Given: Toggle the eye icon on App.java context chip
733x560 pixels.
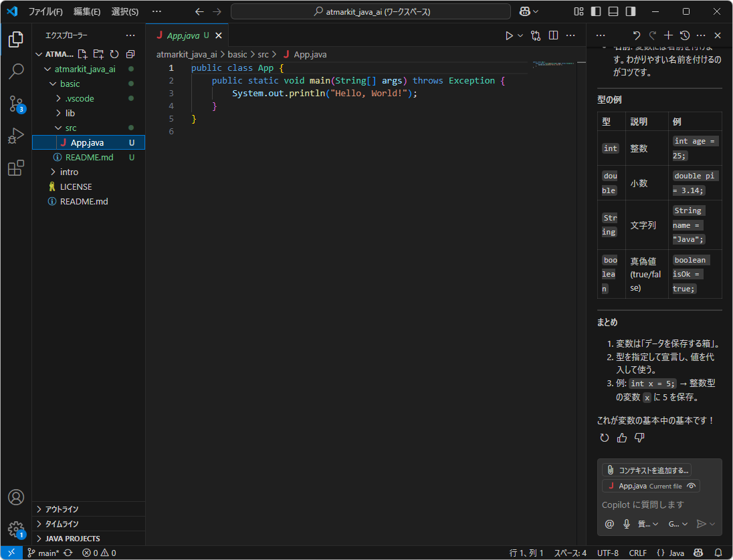Looking at the screenshot, I should pyautogui.click(x=692, y=486).
